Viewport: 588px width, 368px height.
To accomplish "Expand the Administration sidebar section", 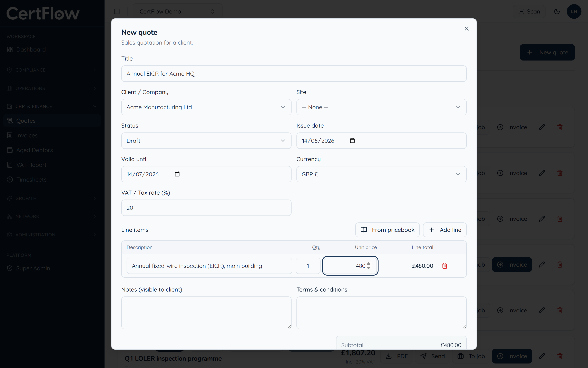I will (x=52, y=235).
